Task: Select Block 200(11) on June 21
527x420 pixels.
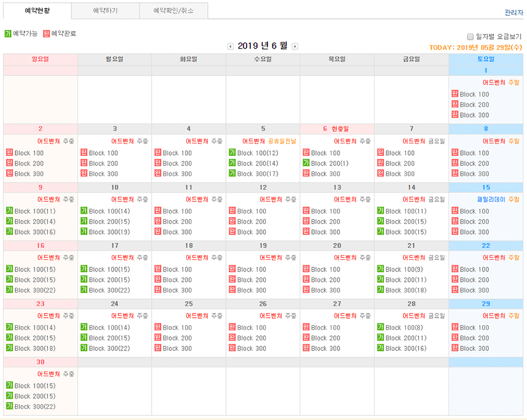Action: click(406, 280)
